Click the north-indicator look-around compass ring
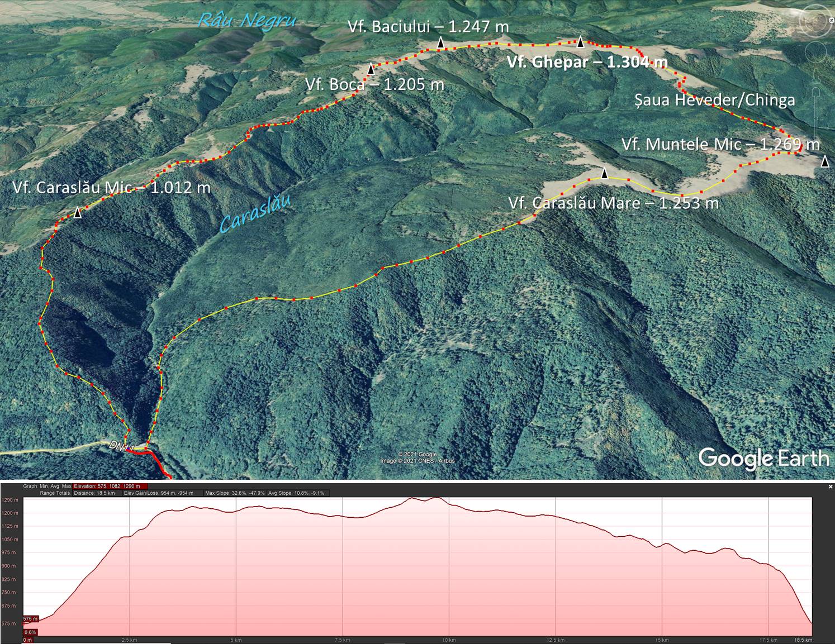The image size is (835, 644). pyautogui.click(x=815, y=22)
